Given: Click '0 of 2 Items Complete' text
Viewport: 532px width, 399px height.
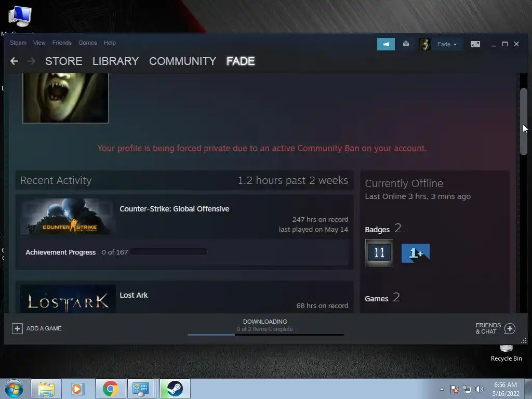Looking at the screenshot, I should pyautogui.click(x=264, y=329).
